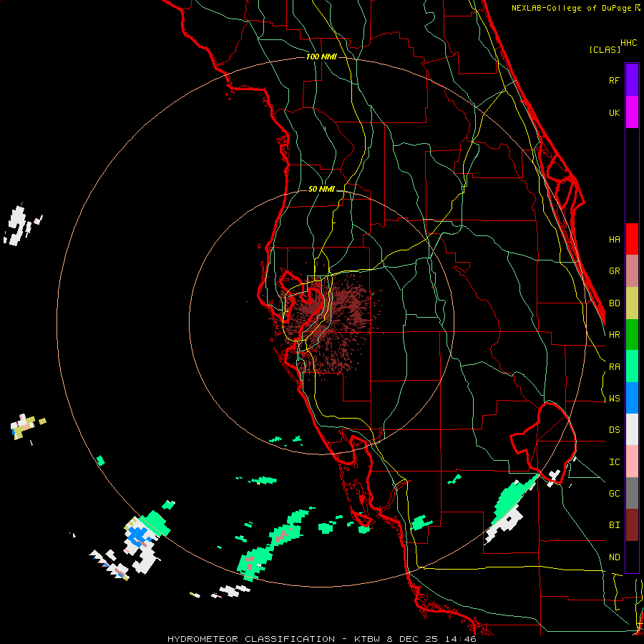The width and height of the screenshot is (644, 644).
Task: Click the 50 NMI range ring label
Action: click(321, 189)
